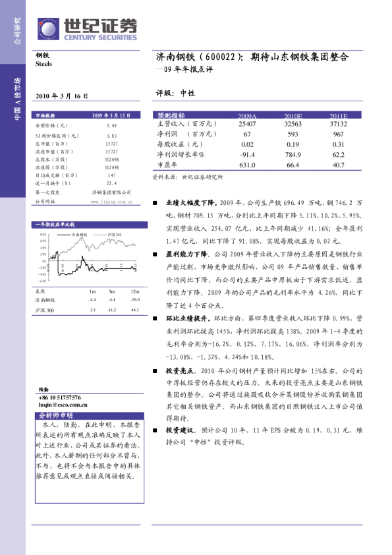392x555 pixels.
Task: Click the bullet heading '环比业绩提升'
Action: click(186, 318)
